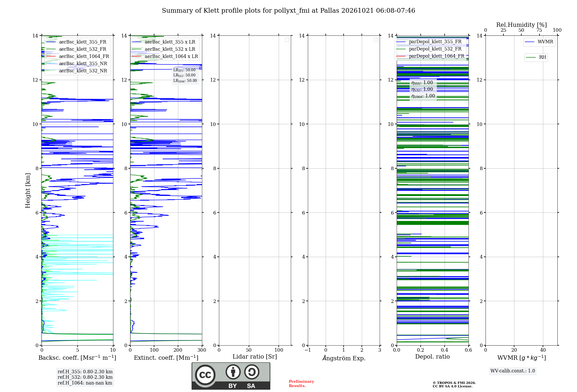The image size is (577, 392).
Task: Click the SA share-alike icon
Action: pos(252,372)
